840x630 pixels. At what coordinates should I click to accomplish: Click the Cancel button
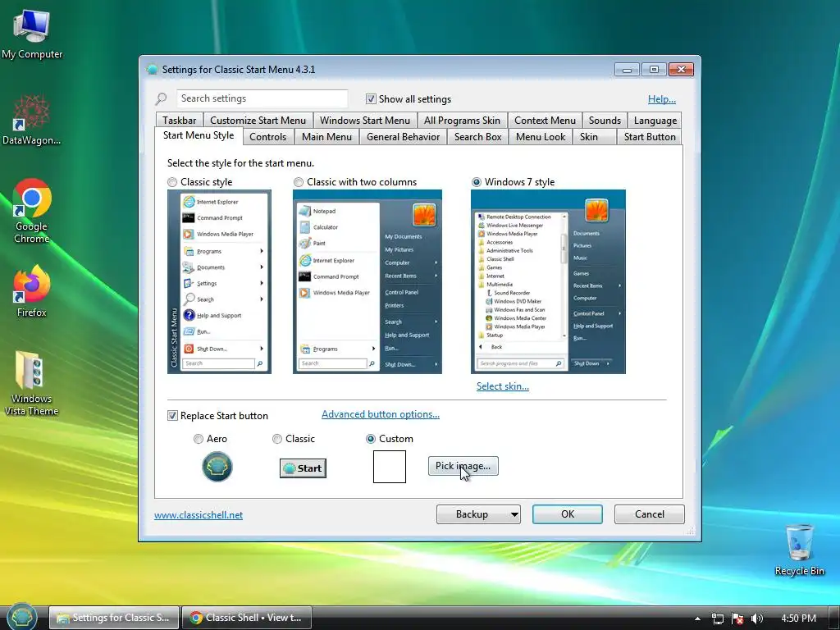click(x=650, y=514)
